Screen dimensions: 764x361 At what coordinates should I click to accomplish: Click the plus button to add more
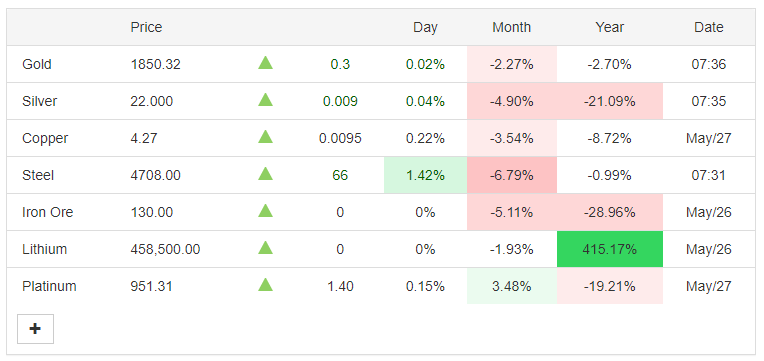35,329
